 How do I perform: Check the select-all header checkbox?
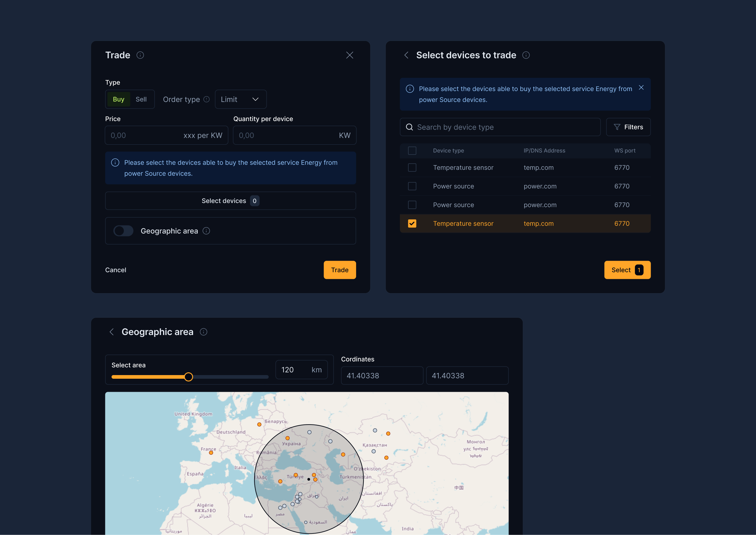point(412,151)
